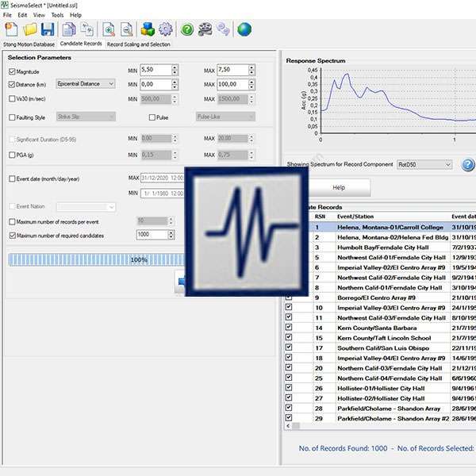Open the File menu
Screen dimensions: 476x476
[7, 15]
